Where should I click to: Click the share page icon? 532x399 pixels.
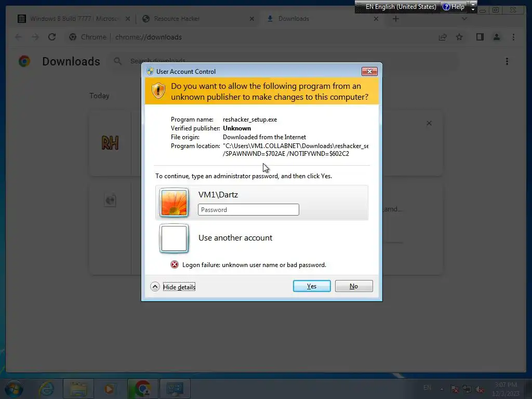[x=443, y=37]
